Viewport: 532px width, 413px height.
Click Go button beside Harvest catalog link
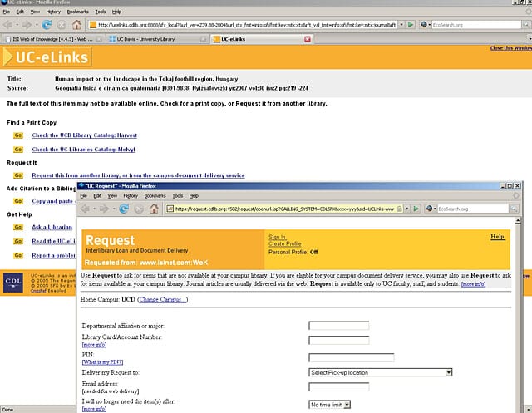pyautogui.click(x=18, y=135)
